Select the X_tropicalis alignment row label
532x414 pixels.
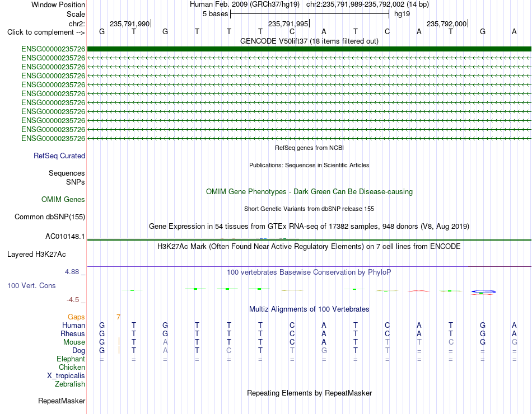(66, 376)
